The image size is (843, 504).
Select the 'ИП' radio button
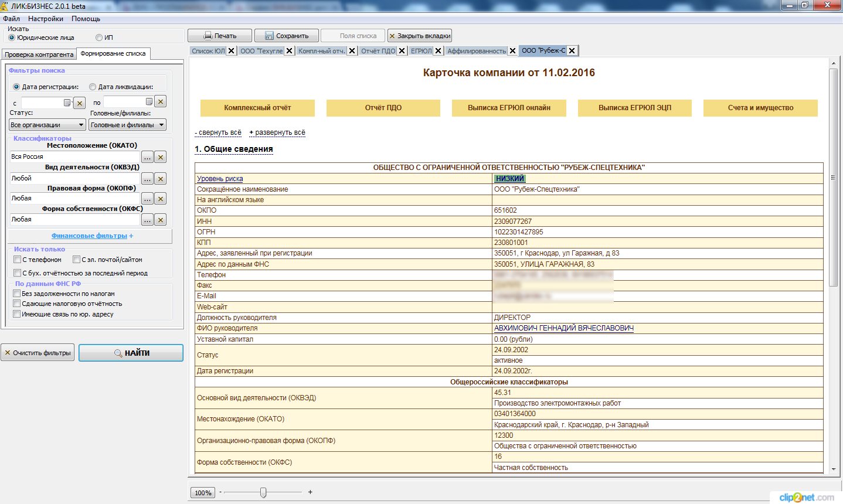click(x=99, y=38)
